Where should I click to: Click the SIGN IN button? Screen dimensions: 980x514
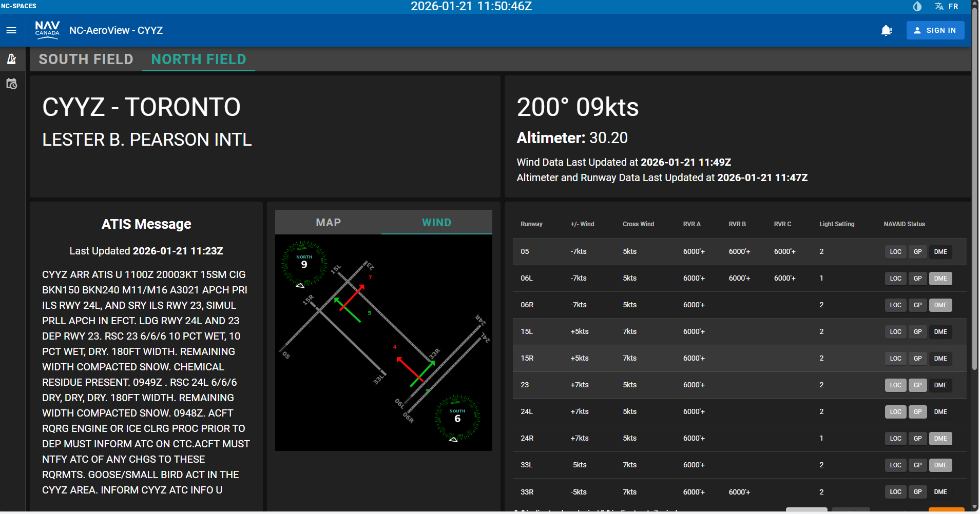click(x=935, y=30)
